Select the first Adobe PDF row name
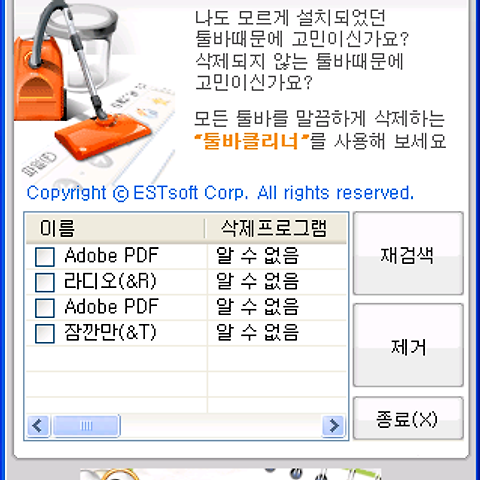The height and width of the screenshot is (480, 480). (x=111, y=256)
